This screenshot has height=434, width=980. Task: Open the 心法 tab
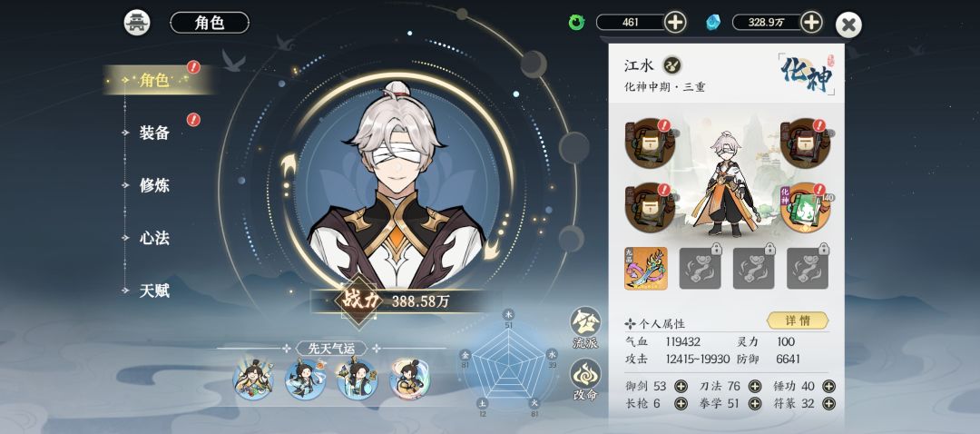(x=154, y=238)
